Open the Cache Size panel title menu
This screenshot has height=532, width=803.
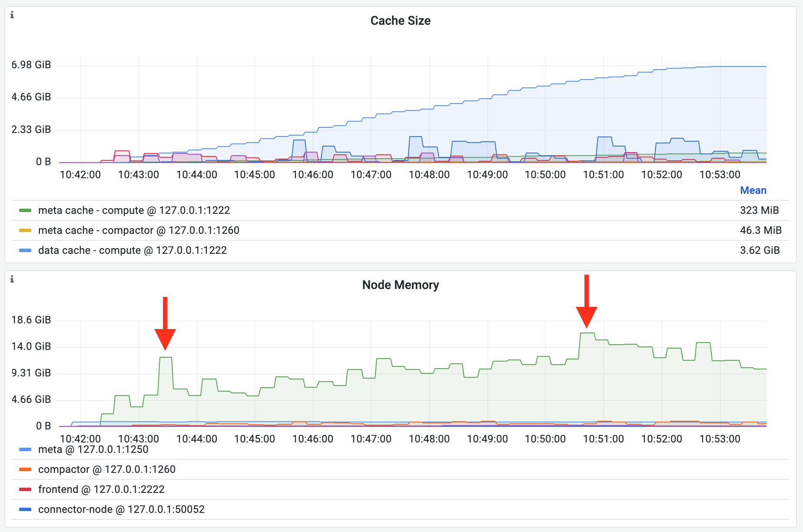(400, 20)
